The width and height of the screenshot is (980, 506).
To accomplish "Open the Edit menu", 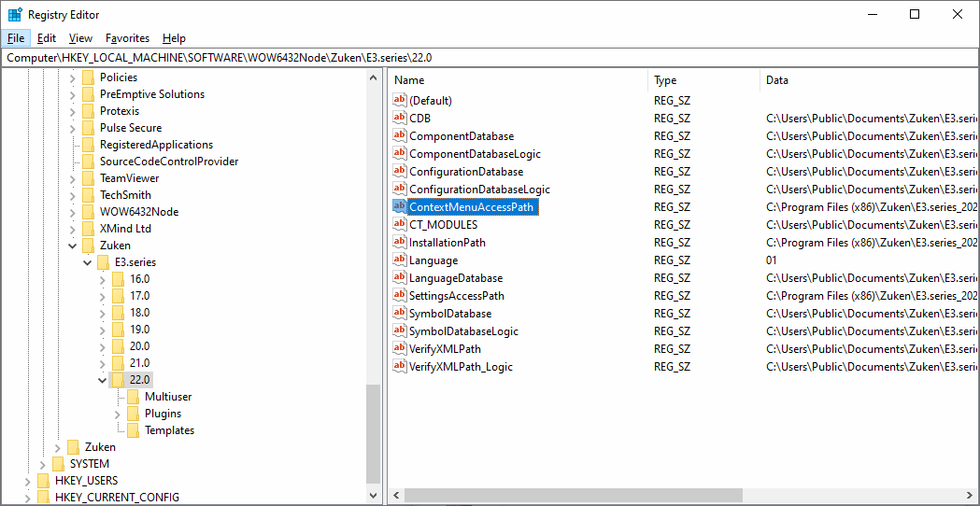I will click(47, 38).
